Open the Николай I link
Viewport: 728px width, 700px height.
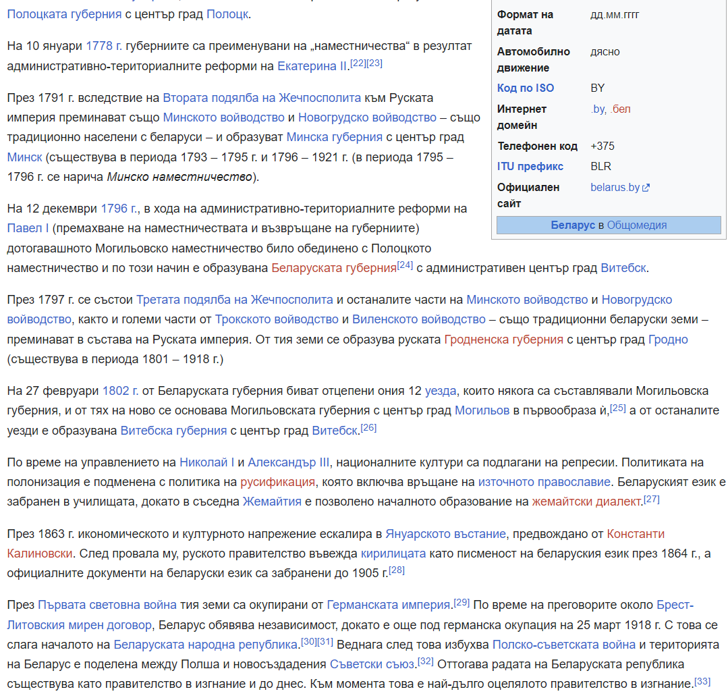tap(206, 462)
